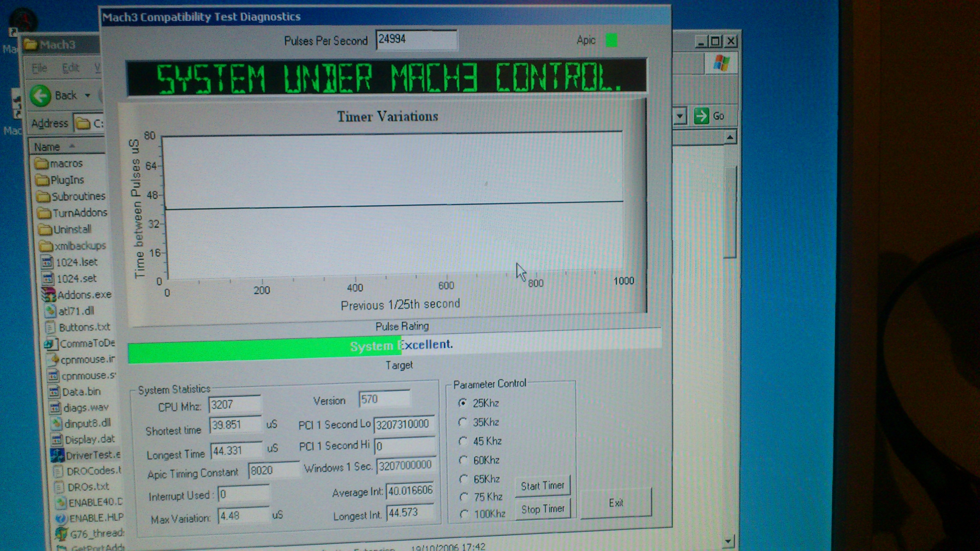Select the ENABLE.HLP file icon

tap(62, 518)
